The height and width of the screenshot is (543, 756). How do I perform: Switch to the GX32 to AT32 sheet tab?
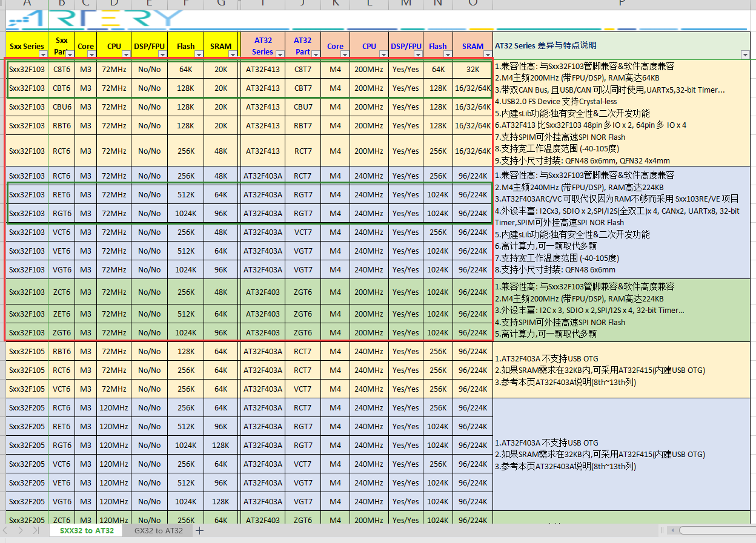tap(159, 531)
